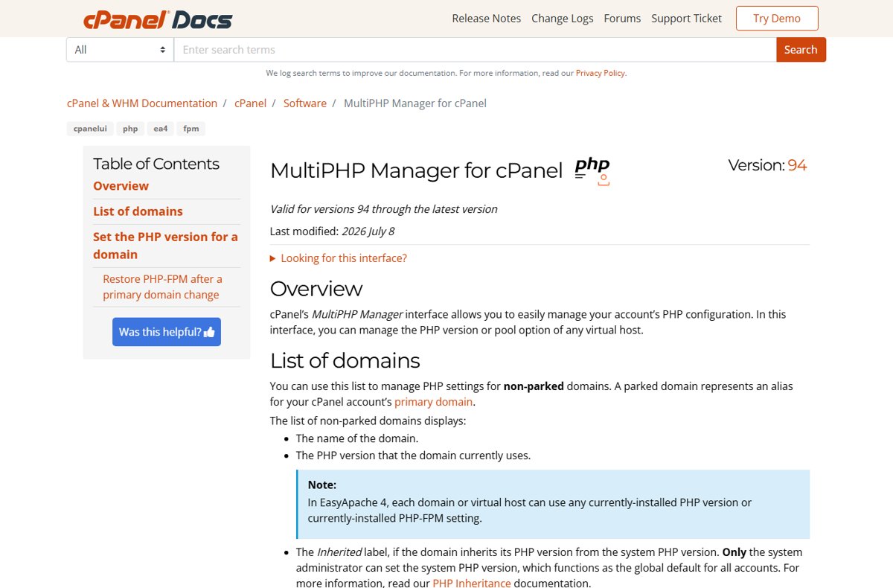The width and height of the screenshot is (893, 588).
Task: Click the Note: label in blue box
Action: (322, 485)
